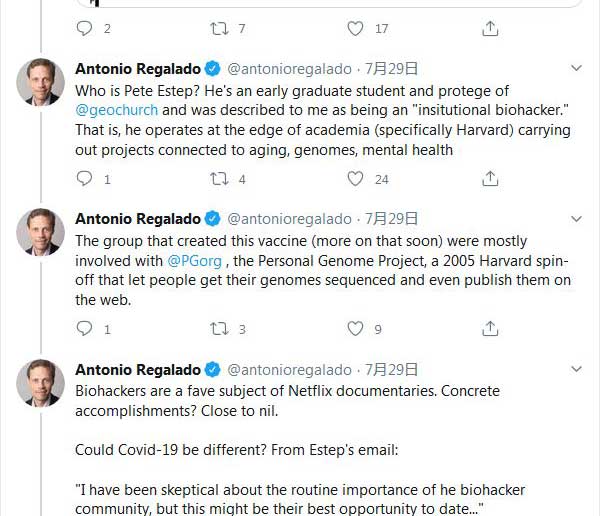
Task: Open the date stamp of the Biohackers tweet
Action: (390, 369)
